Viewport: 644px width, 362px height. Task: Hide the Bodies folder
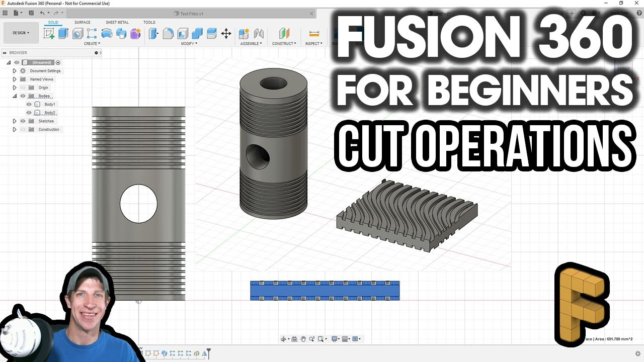(x=23, y=96)
